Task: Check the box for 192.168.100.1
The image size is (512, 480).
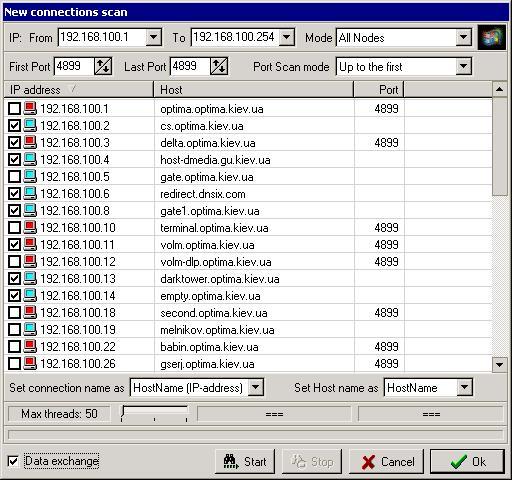Action: point(14,109)
